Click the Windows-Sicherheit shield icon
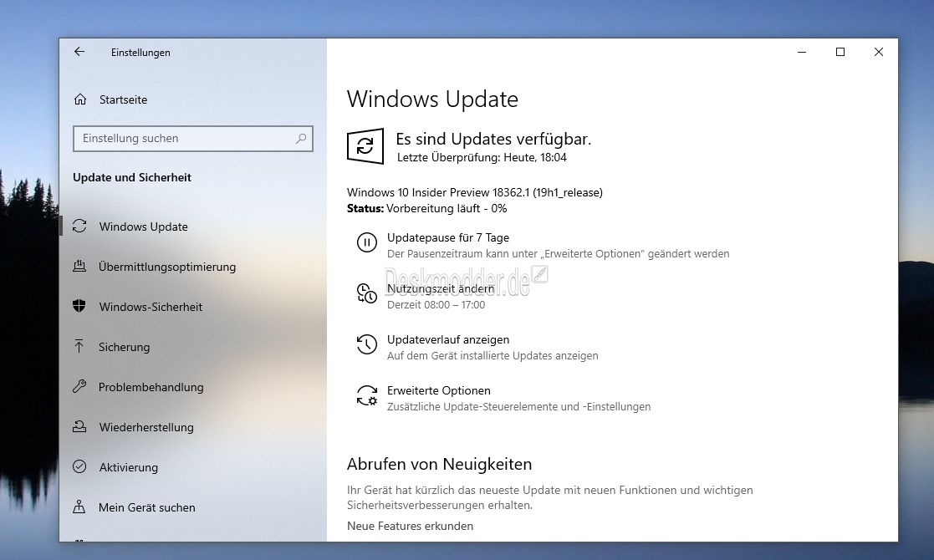Image resolution: width=934 pixels, height=560 pixels. pyautogui.click(x=79, y=307)
